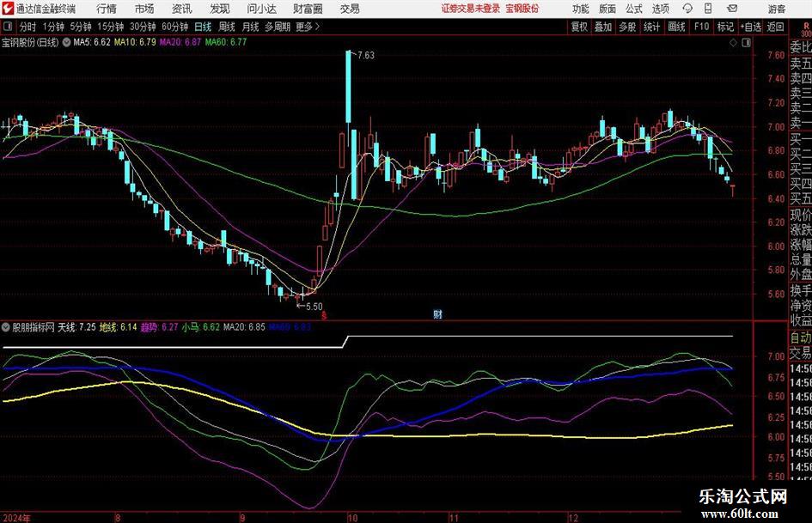Click the red $ marker below the chart
812x523 pixels.
[x=324, y=315]
